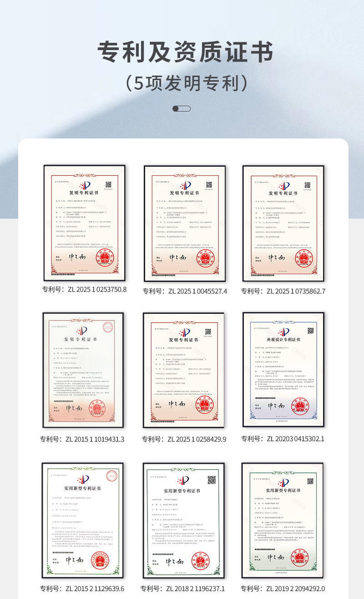The image size is (364, 599).
Task: Click the QR code on the design patent certificate
Action: coord(310,330)
